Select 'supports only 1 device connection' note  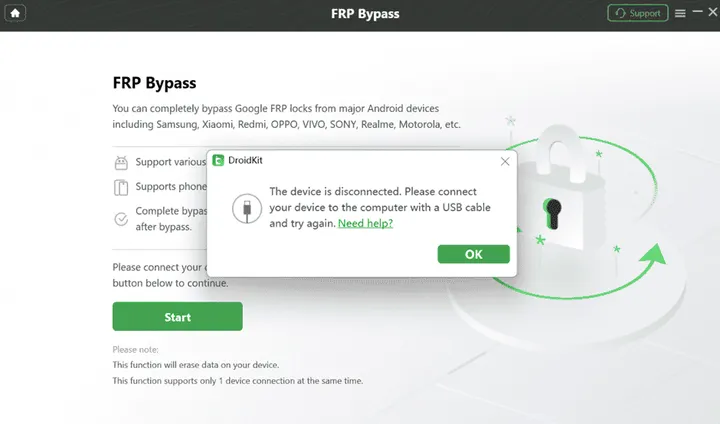click(x=238, y=381)
